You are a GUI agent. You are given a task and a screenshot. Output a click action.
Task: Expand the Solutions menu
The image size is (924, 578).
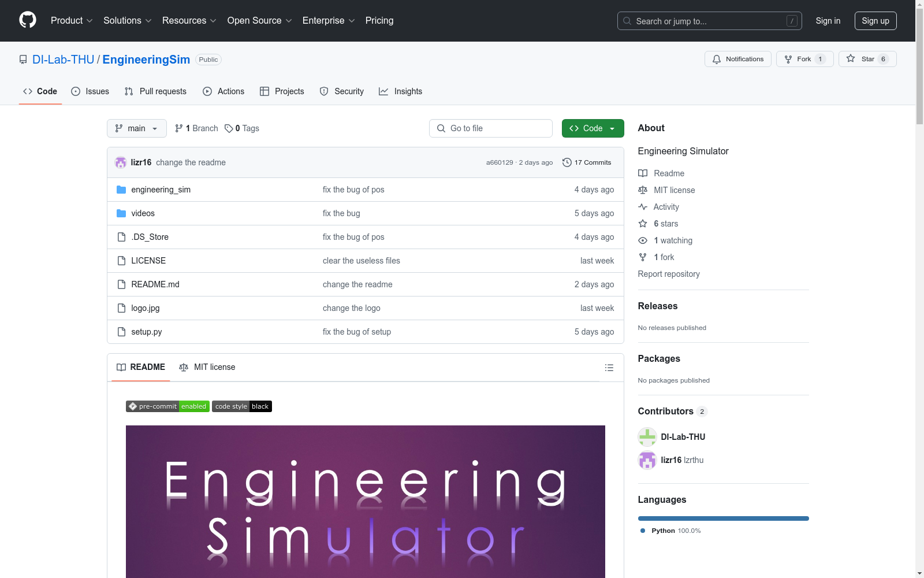127,20
